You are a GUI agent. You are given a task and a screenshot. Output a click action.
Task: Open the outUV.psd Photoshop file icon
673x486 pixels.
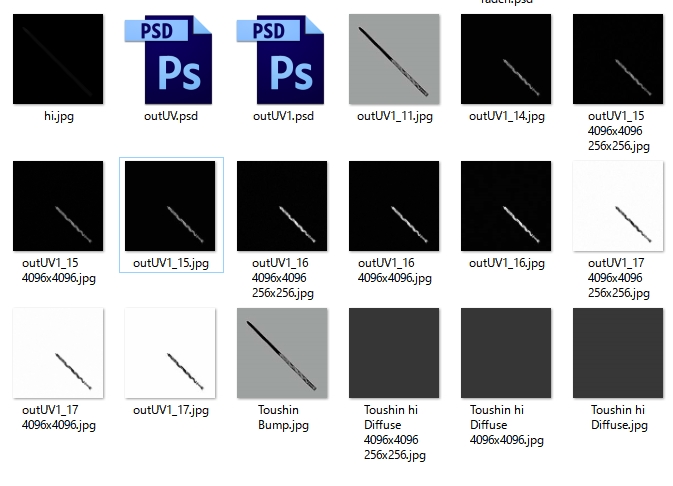(168, 59)
